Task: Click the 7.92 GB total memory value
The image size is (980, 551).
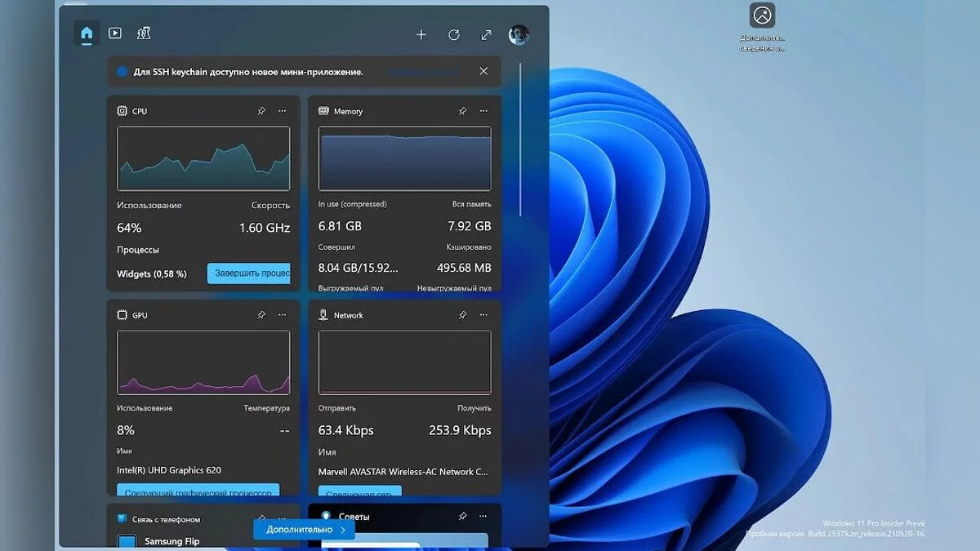Action: (470, 226)
